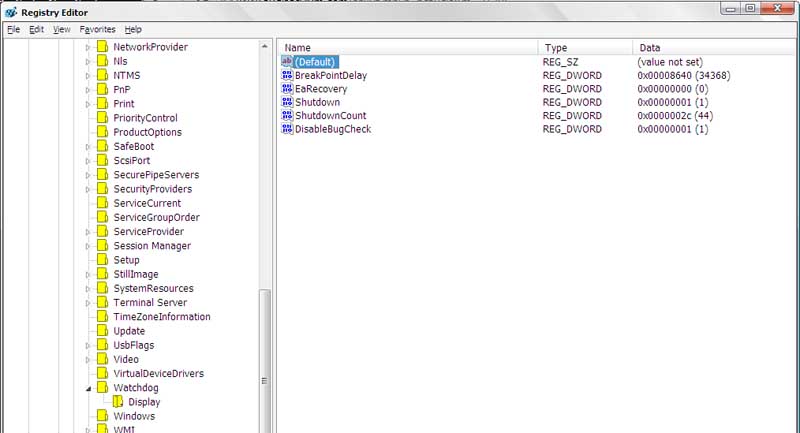Select the ServiceProvider key

148,232
